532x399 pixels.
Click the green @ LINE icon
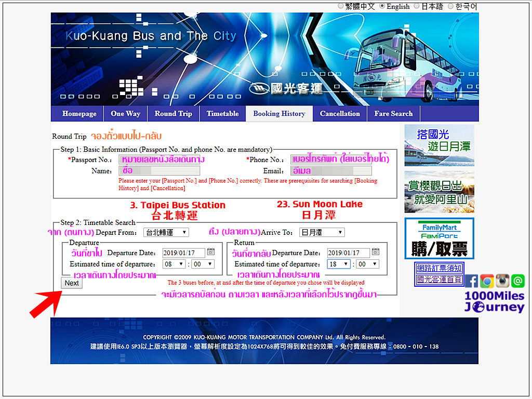[x=518, y=281]
